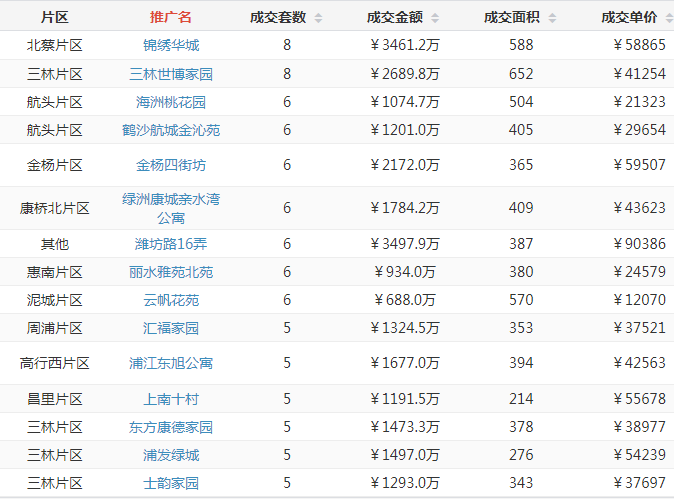This screenshot has height=499, width=674.
Task: Select the 其他 district cell
Action: pyautogui.click(x=55, y=244)
